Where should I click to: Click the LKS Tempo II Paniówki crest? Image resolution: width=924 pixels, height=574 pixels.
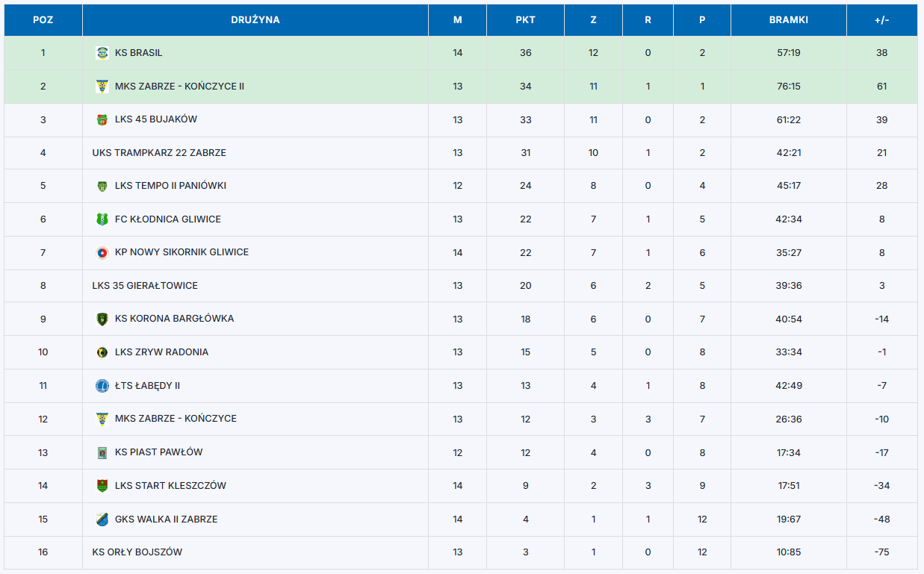(102, 186)
